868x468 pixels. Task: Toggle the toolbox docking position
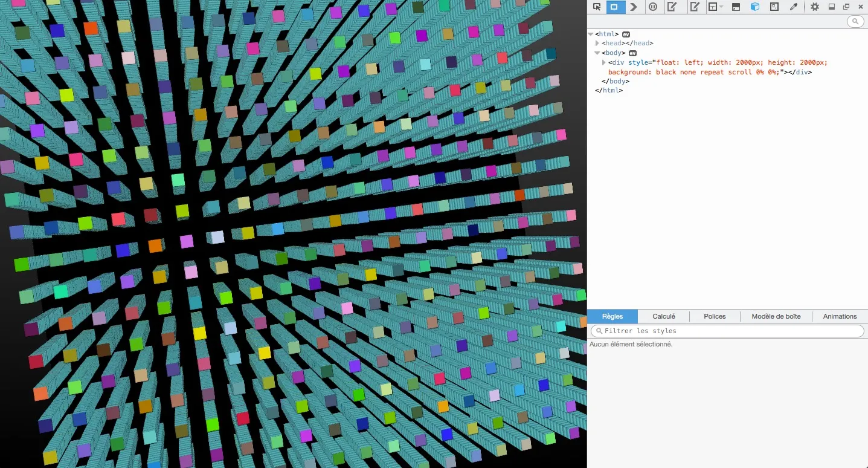[x=832, y=7]
